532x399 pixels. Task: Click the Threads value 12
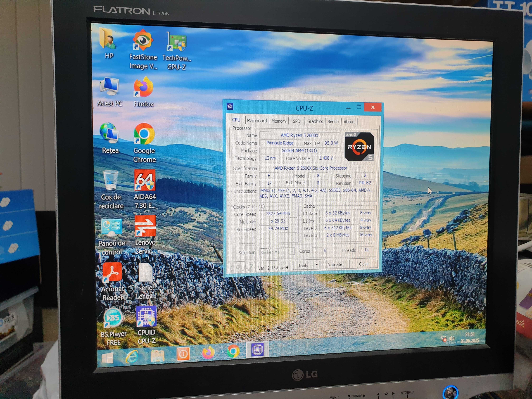click(366, 250)
